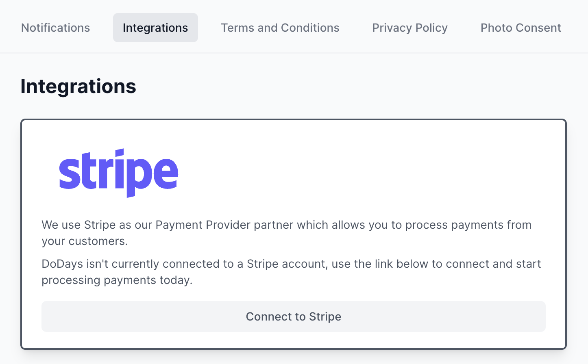Click the purple Stripe logo
588x364 pixels.
(118, 173)
